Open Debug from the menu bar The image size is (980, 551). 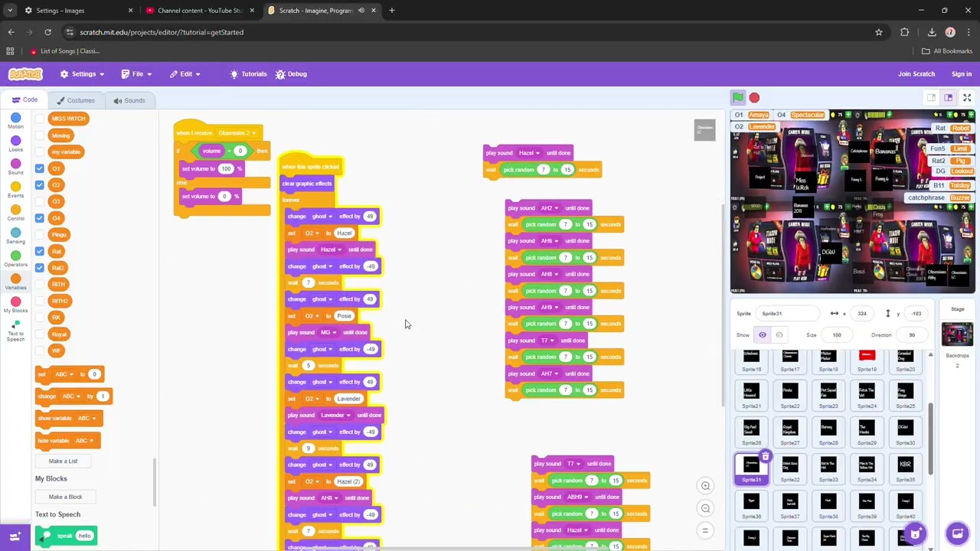click(291, 74)
